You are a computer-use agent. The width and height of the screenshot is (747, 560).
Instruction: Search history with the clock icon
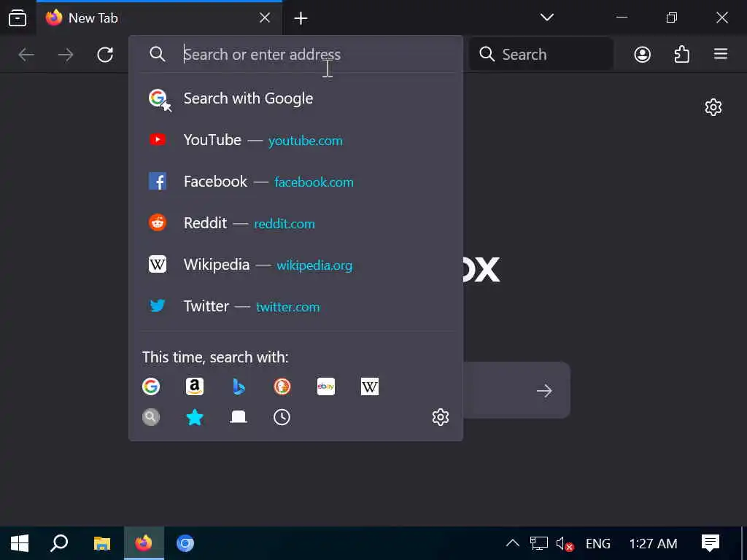(282, 417)
